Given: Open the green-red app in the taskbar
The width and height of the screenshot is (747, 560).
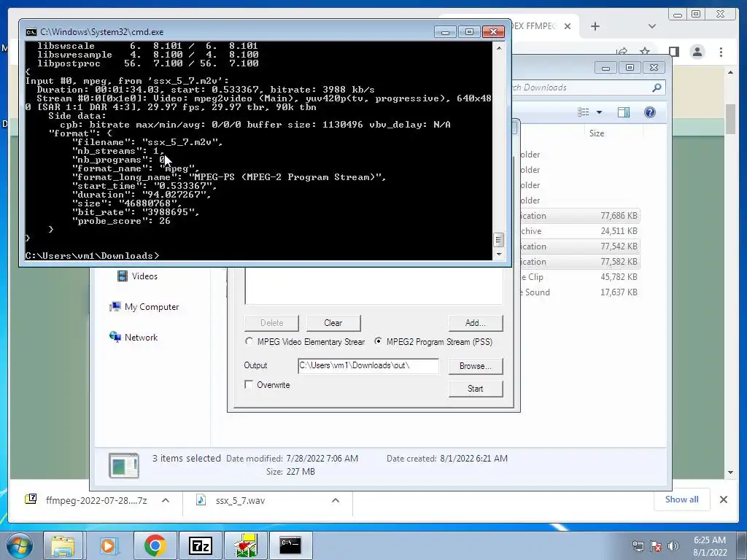Looking at the screenshot, I should coord(246,545).
